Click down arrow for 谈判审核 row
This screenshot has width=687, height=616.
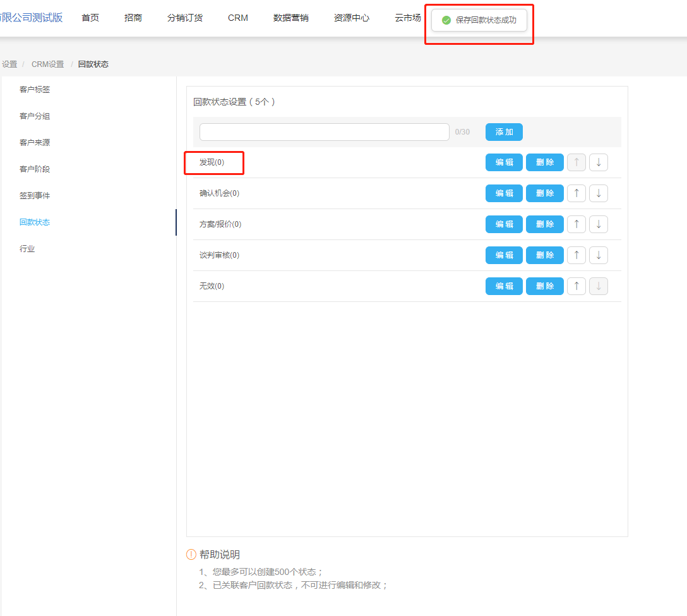point(598,255)
